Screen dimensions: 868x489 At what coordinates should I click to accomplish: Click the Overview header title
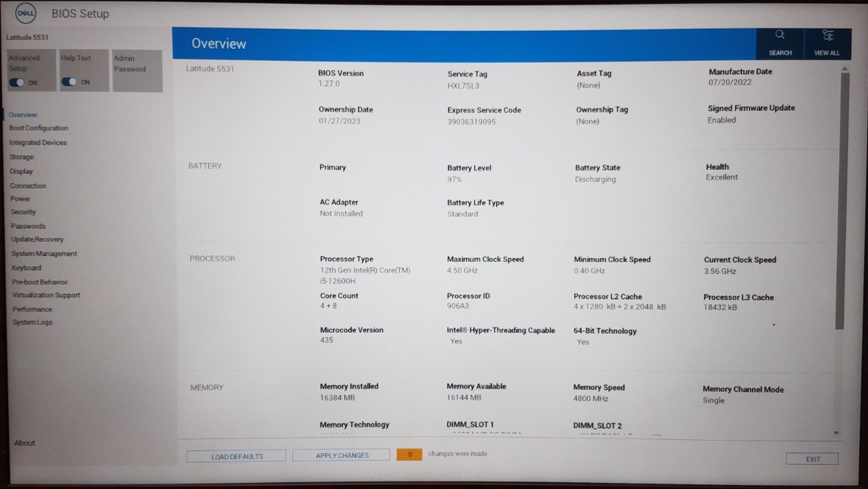(219, 44)
